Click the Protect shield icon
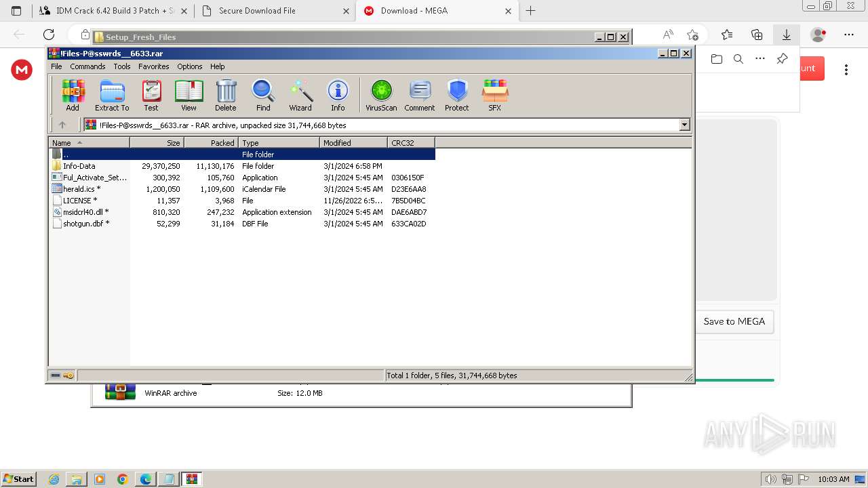868x488 pixels. (457, 95)
